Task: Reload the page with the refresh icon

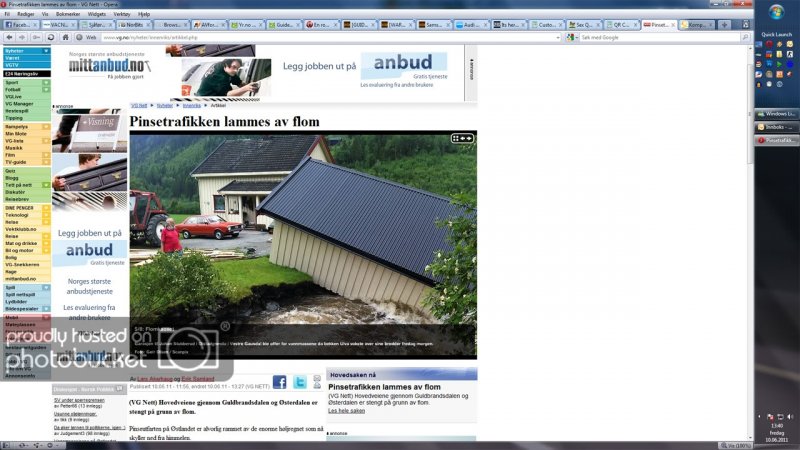Action: pyautogui.click(x=51, y=36)
